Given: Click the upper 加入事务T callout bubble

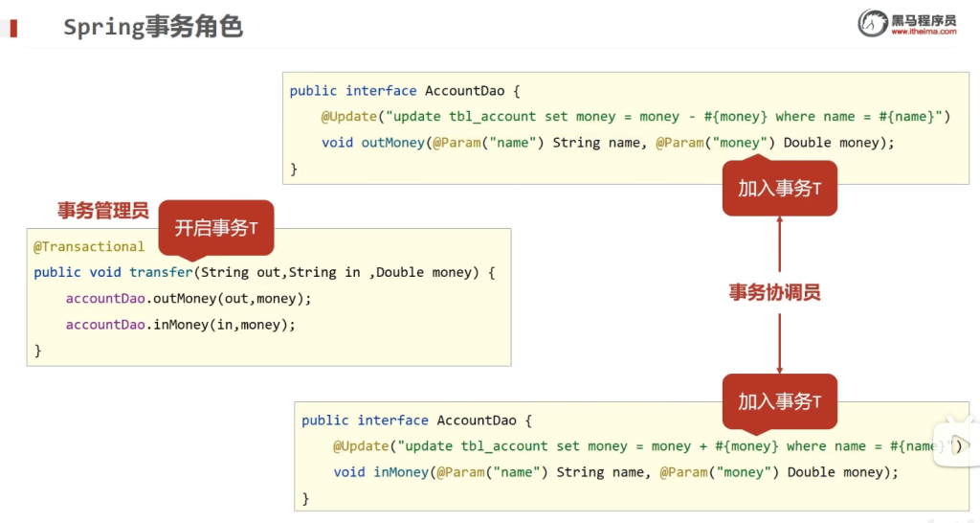Looking at the screenshot, I should coord(779,189).
